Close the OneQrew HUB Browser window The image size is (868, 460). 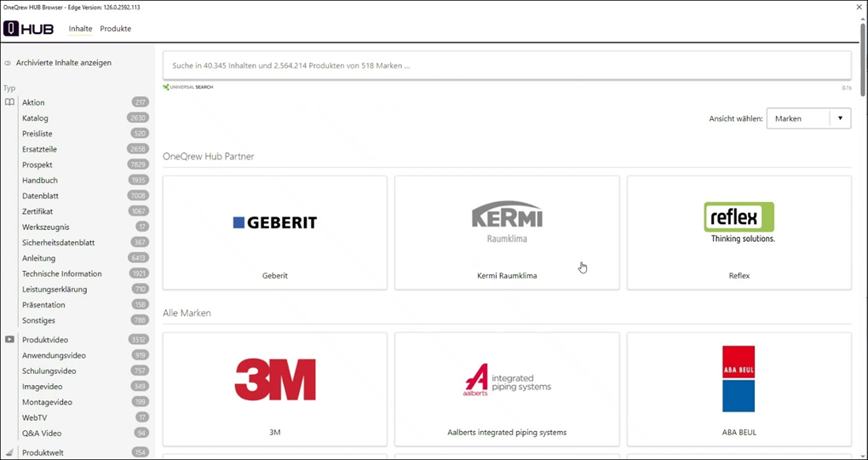tap(859, 7)
